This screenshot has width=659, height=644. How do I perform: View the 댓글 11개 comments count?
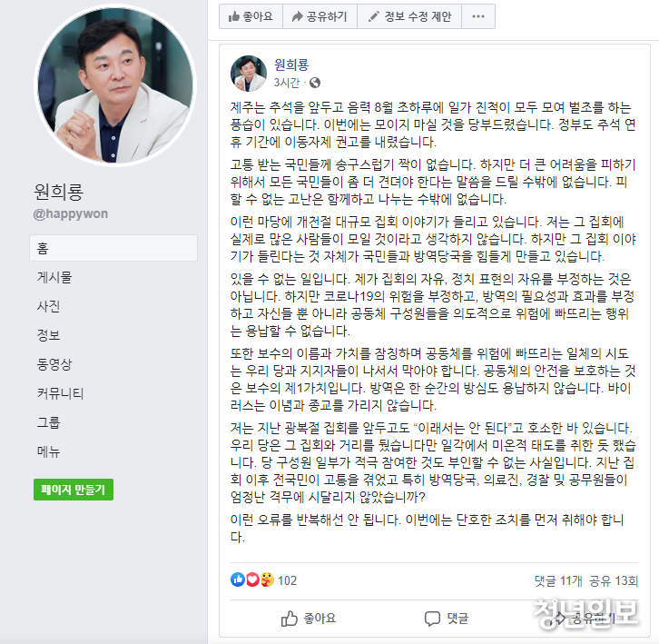(x=558, y=581)
